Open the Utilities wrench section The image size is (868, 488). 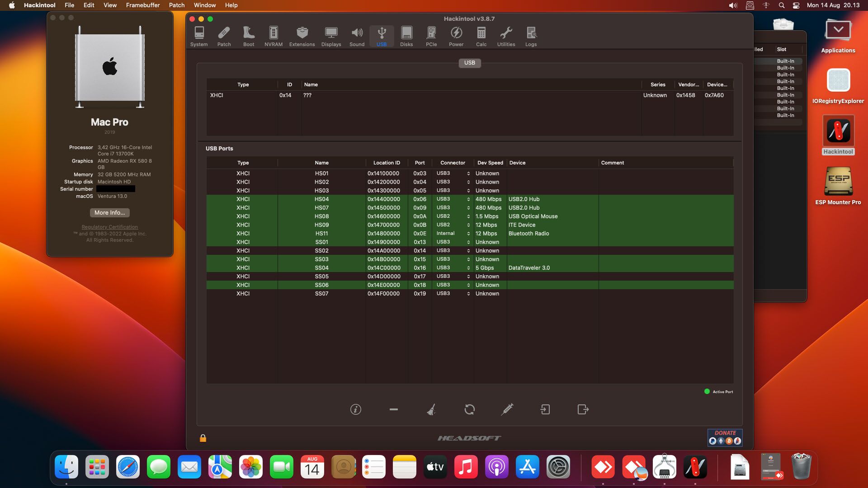(505, 36)
